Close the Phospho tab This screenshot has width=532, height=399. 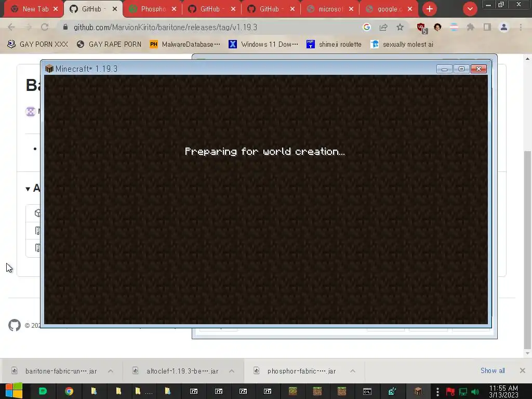point(174,9)
